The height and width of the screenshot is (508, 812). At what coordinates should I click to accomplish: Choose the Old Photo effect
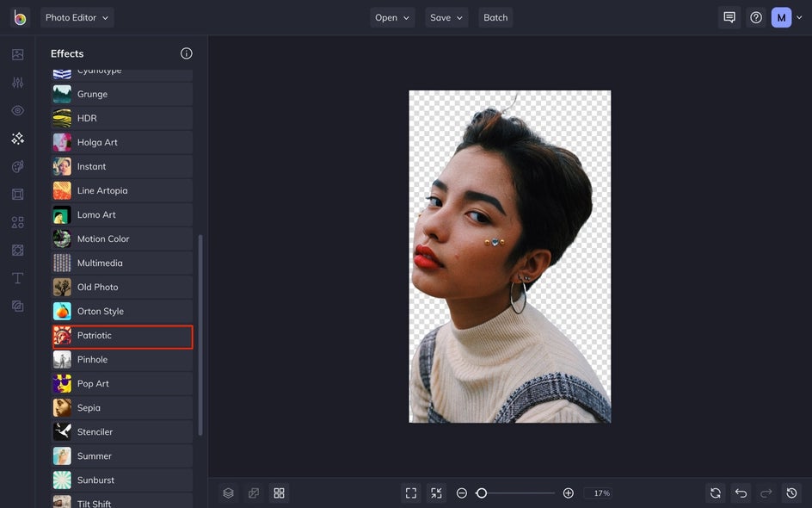pos(122,288)
